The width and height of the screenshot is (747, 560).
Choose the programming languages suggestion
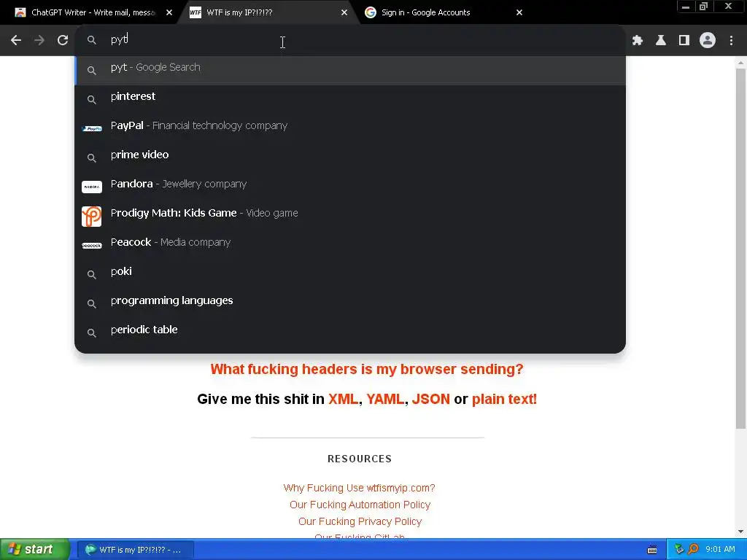click(350, 304)
